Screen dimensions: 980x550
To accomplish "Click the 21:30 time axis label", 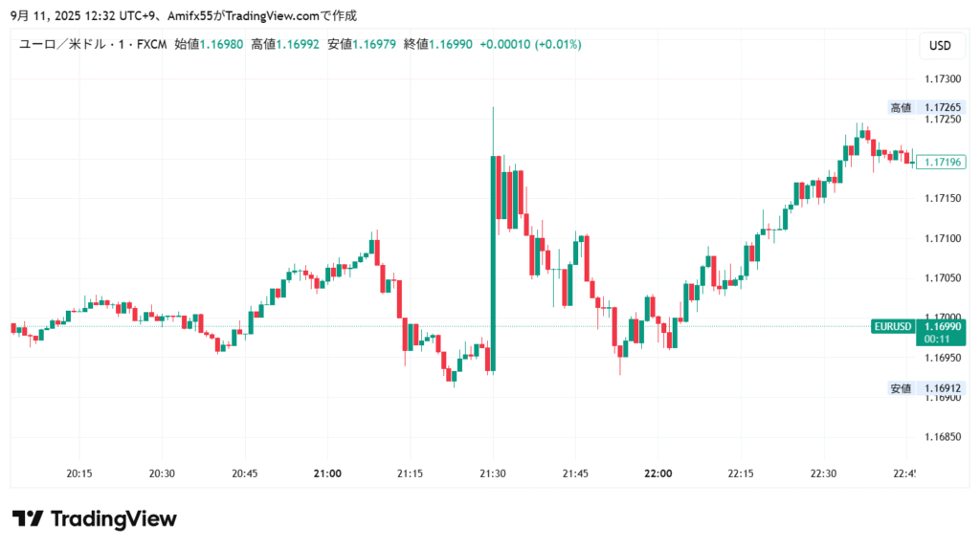I will click(493, 473).
